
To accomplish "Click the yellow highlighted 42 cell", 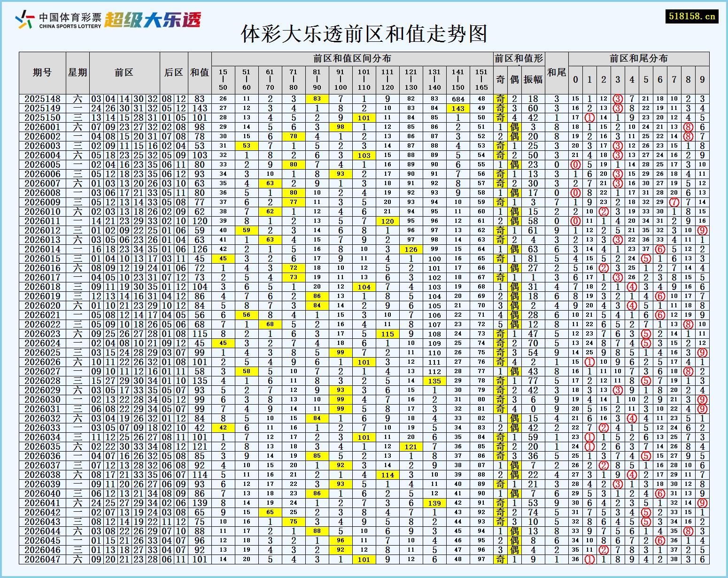I will pos(223,428).
